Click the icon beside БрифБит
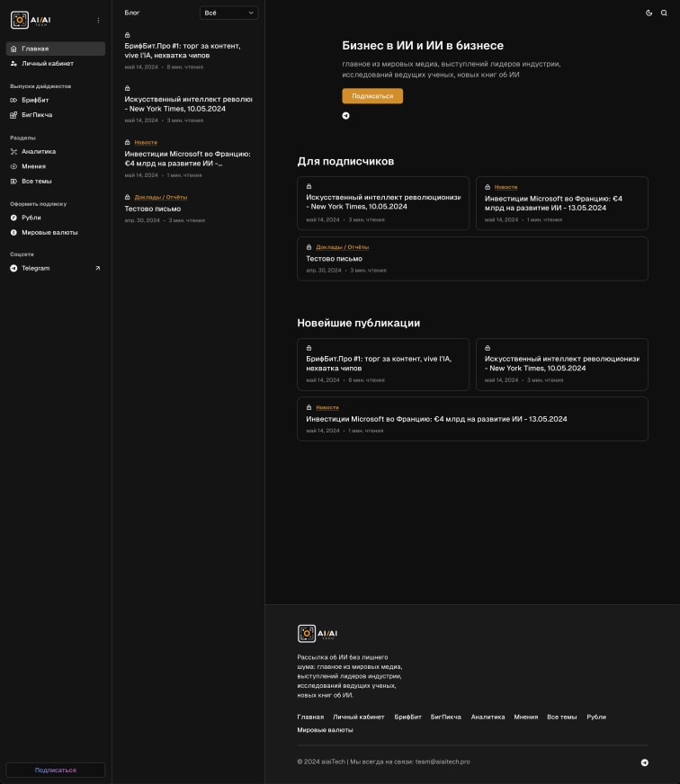Screen dimensions: 680x784 [13, 100]
